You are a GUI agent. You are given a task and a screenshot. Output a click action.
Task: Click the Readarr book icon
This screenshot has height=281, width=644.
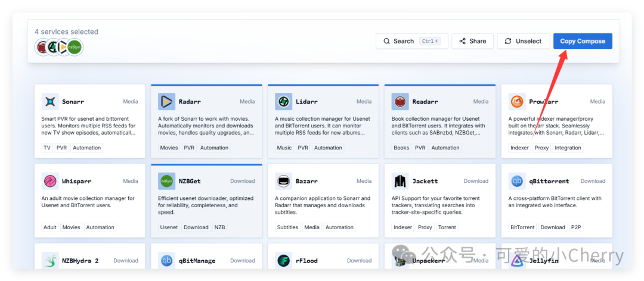point(400,101)
